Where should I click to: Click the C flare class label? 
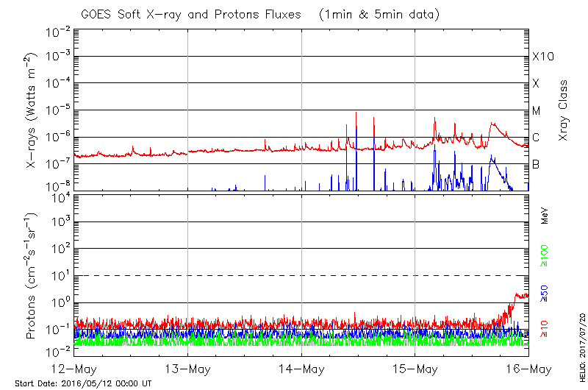click(536, 138)
